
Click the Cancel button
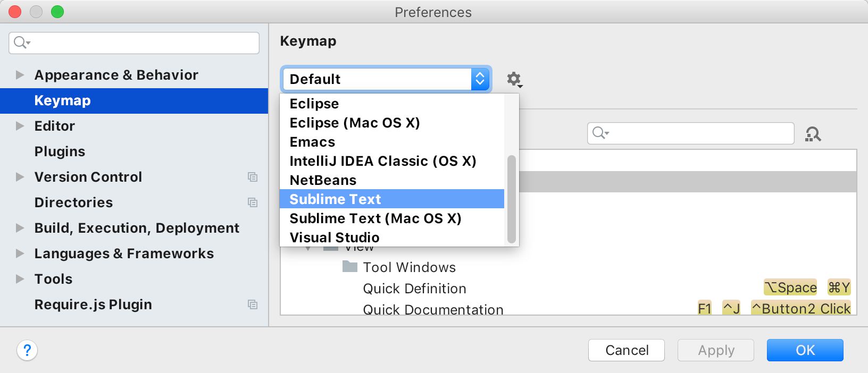[x=627, y=350]
